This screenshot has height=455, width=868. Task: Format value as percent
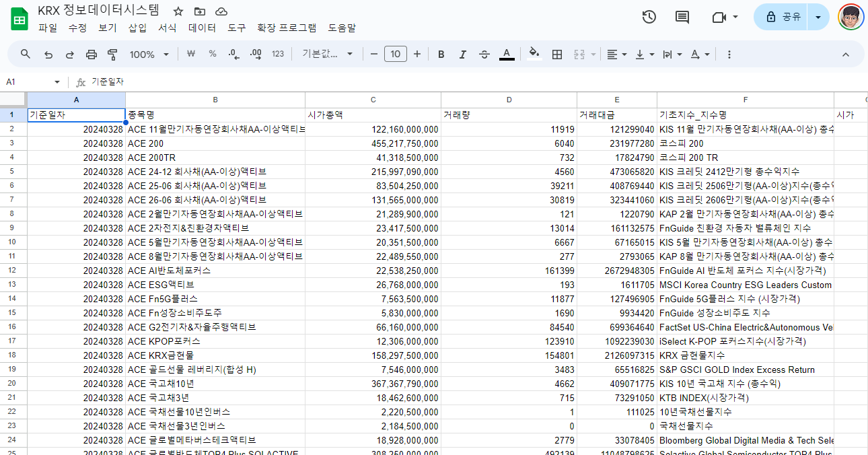click(x=212, y=54)
